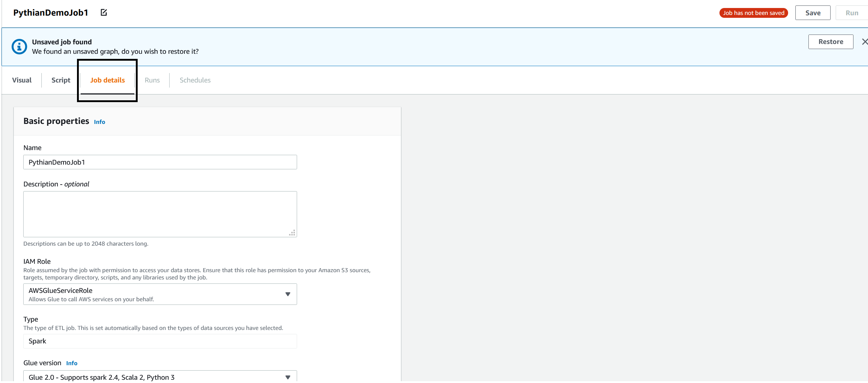
Task: Switch to the Visual tab
Action: tap(22, 80)
